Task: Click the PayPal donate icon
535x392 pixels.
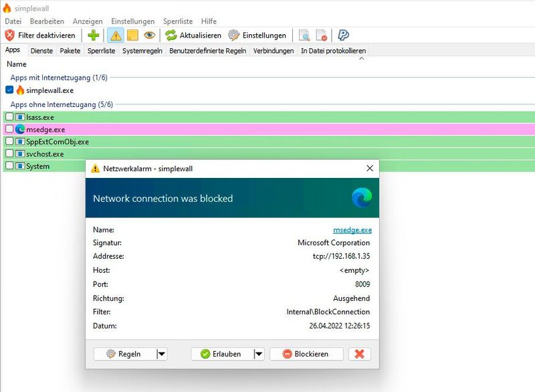Action: [343, 35]
